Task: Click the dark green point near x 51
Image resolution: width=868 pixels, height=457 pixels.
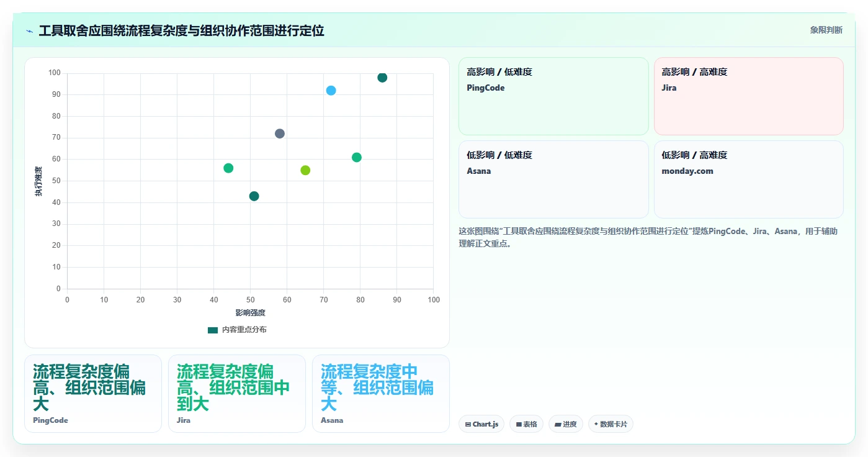Action: coord(254,196)
